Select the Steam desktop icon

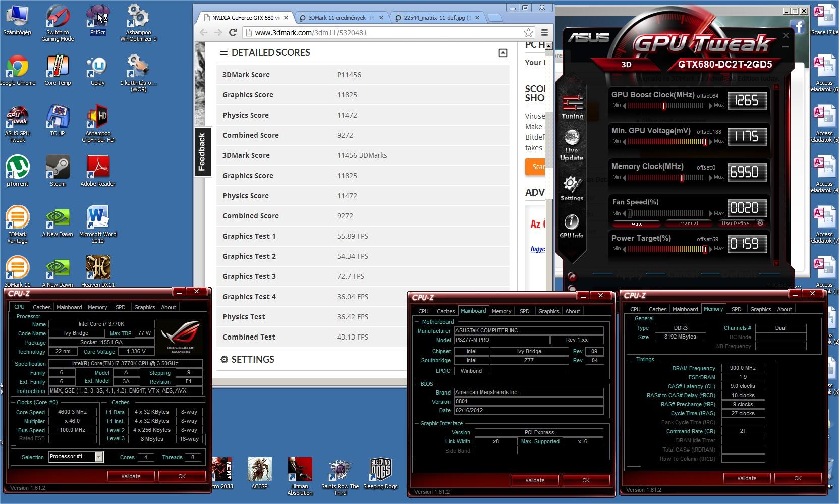tap(58, 172)
